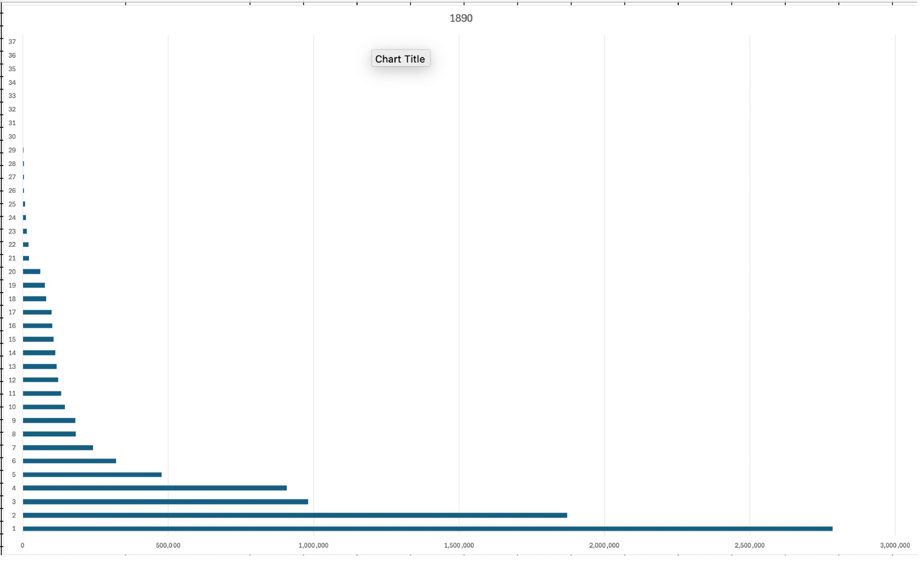Click the 'Chart Title' tooltip label

click(400, 59)
